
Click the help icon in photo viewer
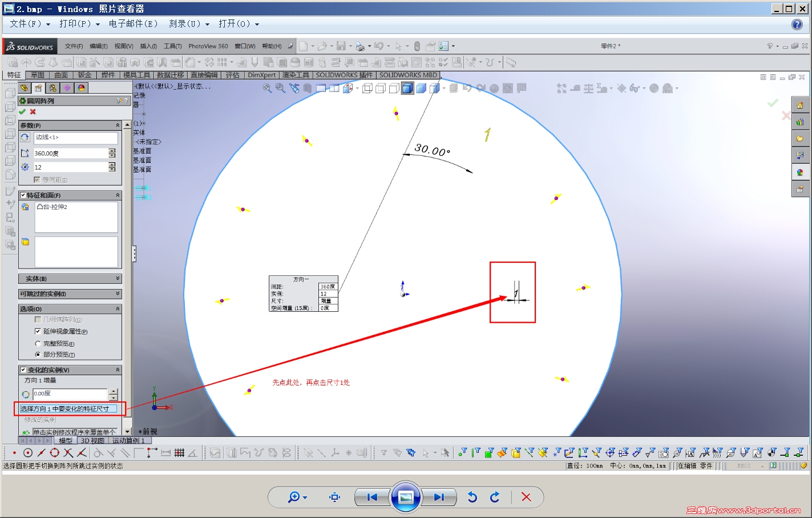click(x=797, y=24)
